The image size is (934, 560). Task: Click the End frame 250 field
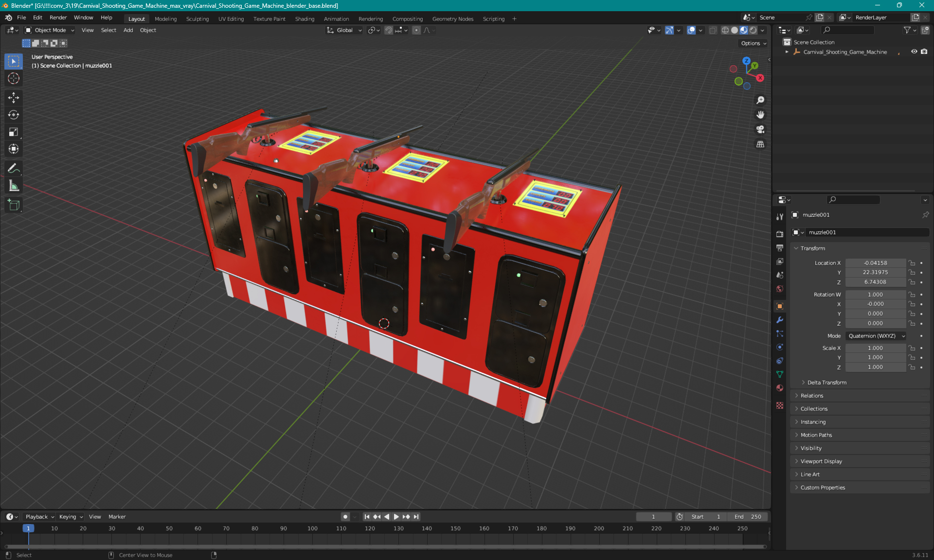(748, 517)
